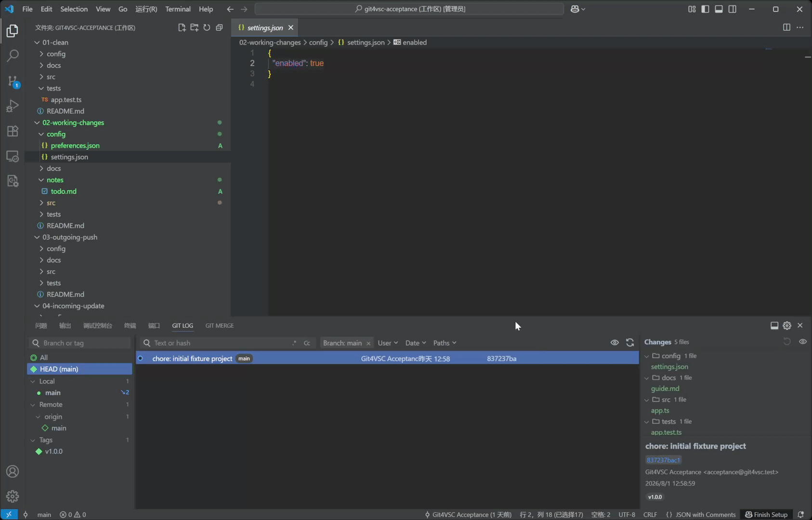The height and width of the screenshot is (520, 812).
Task: Click commit hash 837237bac1 link
Action: coord(663,460)
